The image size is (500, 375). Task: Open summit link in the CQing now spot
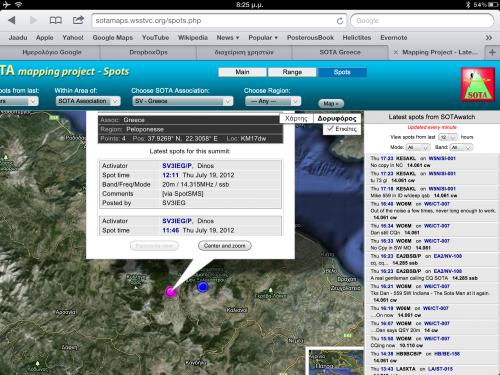coord(437,339)
